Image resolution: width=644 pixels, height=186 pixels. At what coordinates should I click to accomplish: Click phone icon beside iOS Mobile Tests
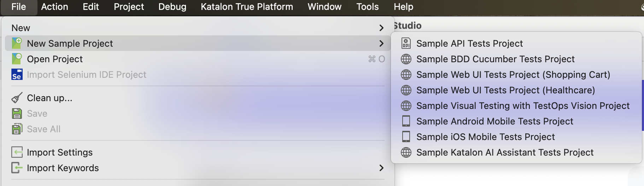tap(406, 136)
